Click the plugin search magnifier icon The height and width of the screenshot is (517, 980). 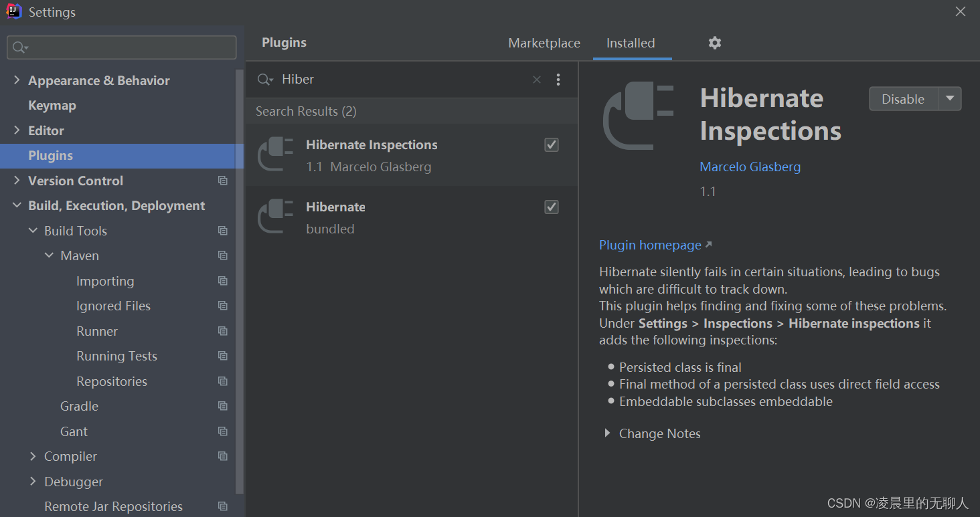point(265,80)
